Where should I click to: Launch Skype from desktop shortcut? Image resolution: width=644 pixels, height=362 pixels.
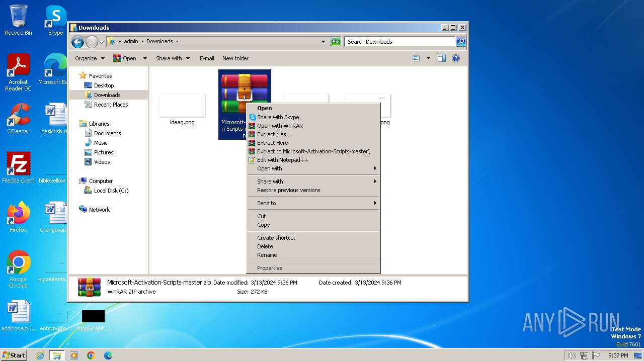pyautogui.click(x=55, y=20)
